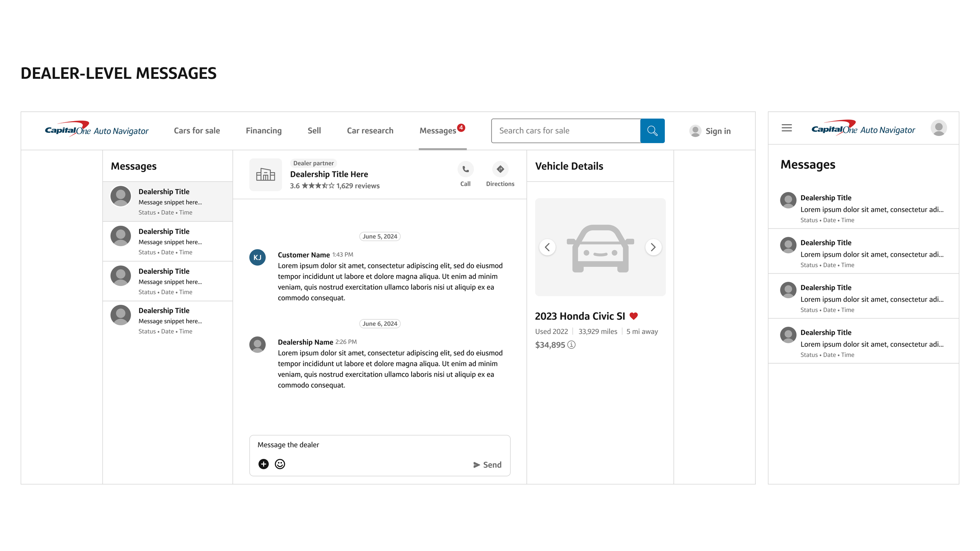
Task: Click the Search cars for sale field
Action: click(566, 131)
